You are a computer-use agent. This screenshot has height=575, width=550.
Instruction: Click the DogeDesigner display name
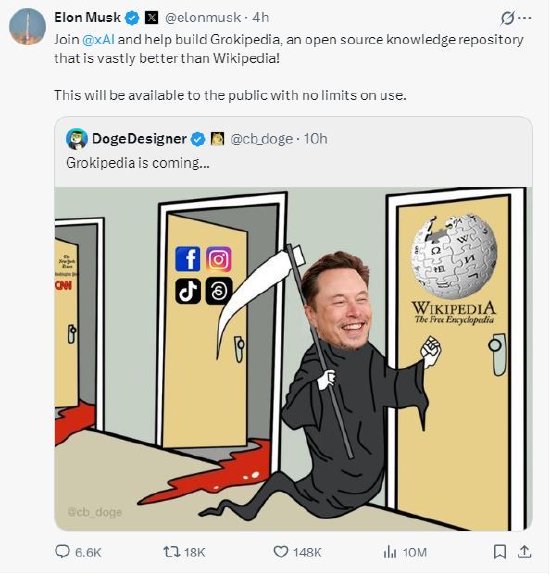[139, 139]
